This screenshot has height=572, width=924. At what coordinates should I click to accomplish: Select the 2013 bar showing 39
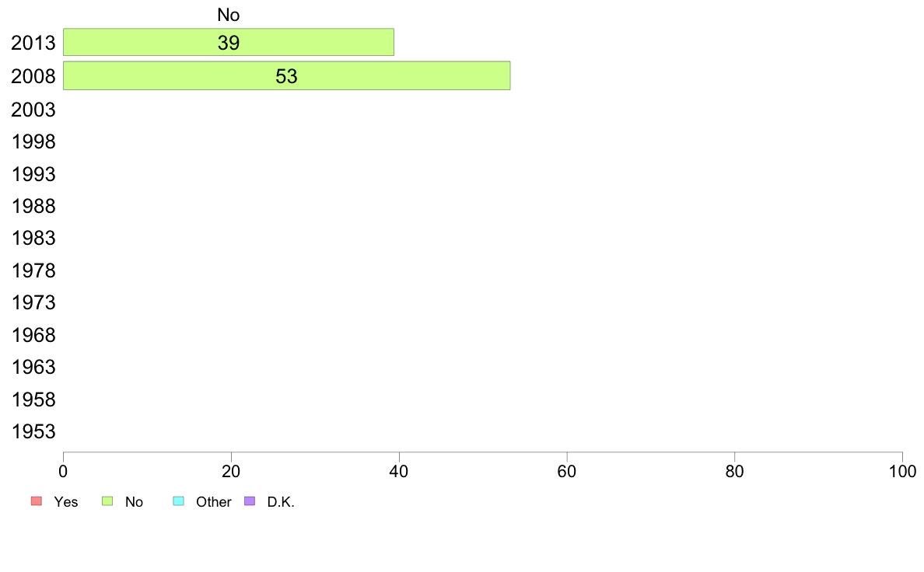click(x=229, y=43)
